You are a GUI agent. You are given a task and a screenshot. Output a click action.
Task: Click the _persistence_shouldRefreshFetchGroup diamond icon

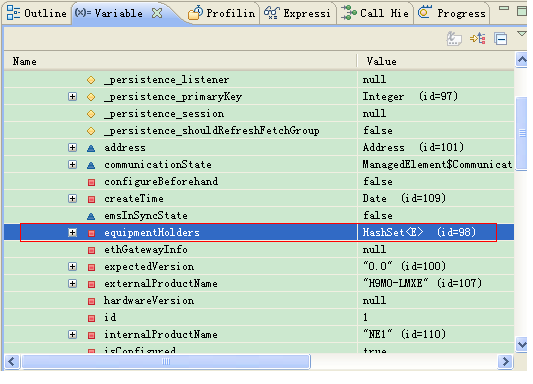91,131
